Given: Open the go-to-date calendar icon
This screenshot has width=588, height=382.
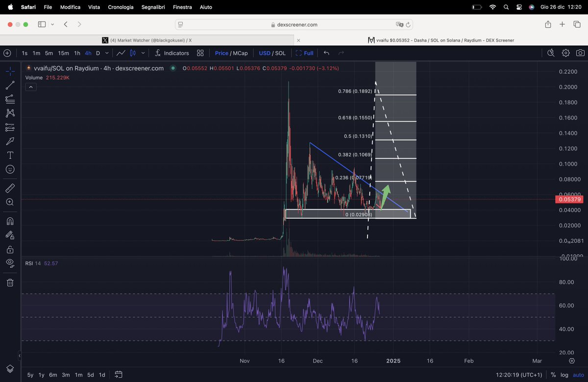Looking at the screenshot, I should tap(119, 375).
